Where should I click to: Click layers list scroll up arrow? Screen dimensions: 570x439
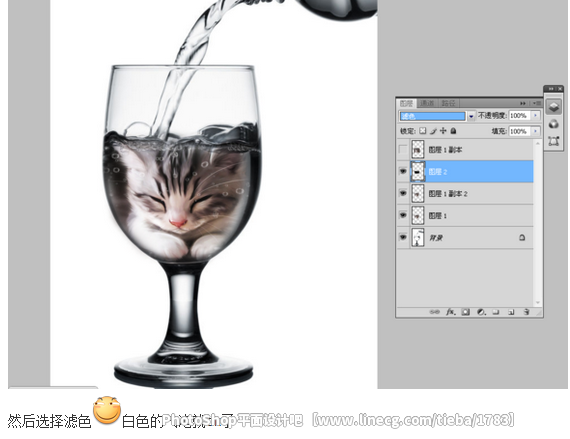[x=538, y=143]
